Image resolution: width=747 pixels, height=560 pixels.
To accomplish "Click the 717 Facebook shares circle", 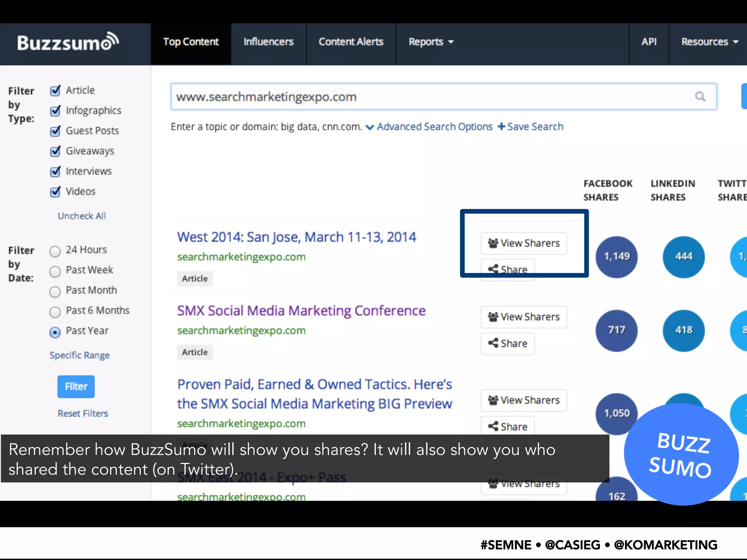I will (x=616, y=330).
